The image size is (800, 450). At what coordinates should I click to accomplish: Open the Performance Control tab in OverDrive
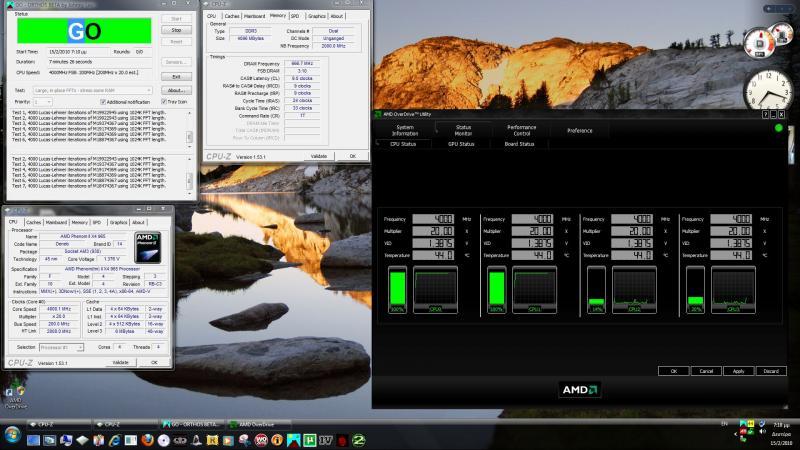coord(521,130)
